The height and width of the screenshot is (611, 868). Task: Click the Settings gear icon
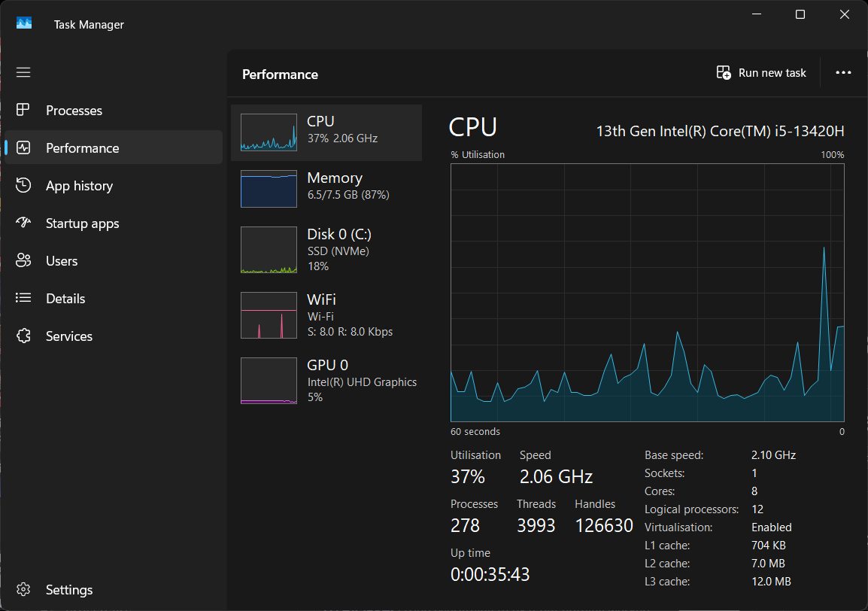point(23,589)
